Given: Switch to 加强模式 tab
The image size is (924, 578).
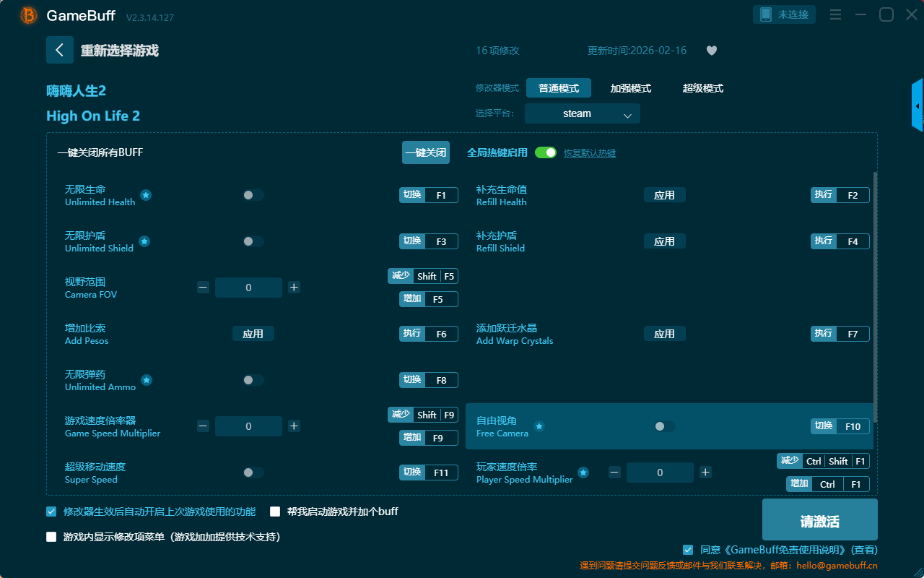Looking at the screenshot, I should pos(630,88).
